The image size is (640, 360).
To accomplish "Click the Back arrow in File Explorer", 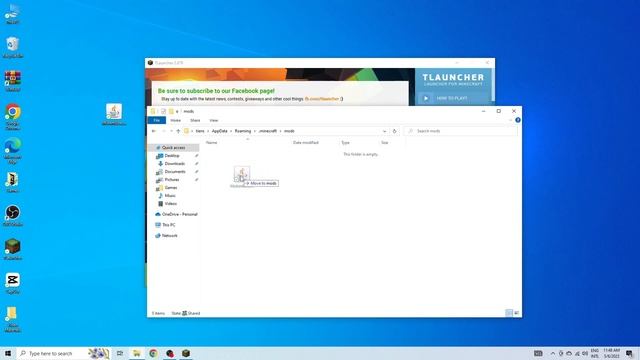I will 154,131.
